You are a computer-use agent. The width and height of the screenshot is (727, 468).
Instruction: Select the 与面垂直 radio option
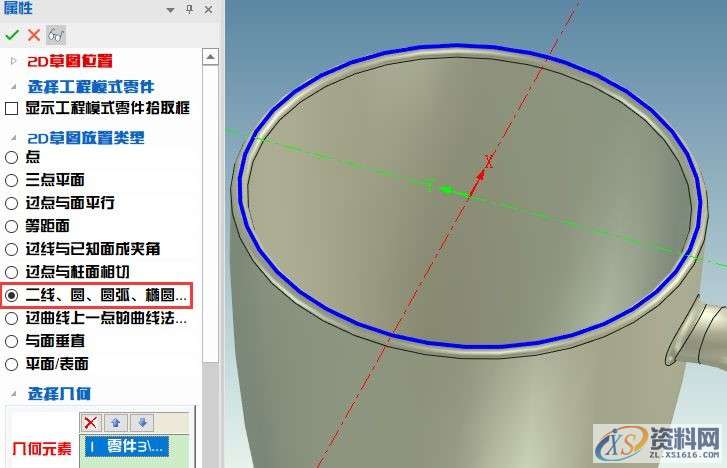click(x=11, y=341)
